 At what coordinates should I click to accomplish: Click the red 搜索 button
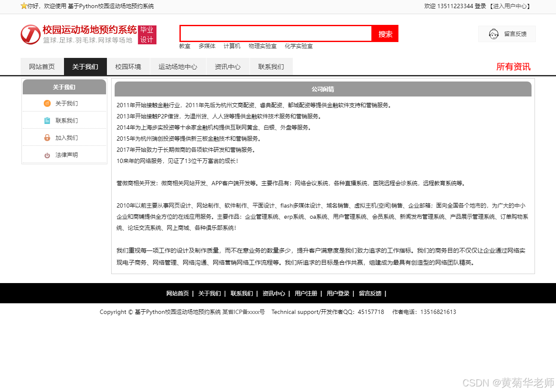[x=385, y=33]
